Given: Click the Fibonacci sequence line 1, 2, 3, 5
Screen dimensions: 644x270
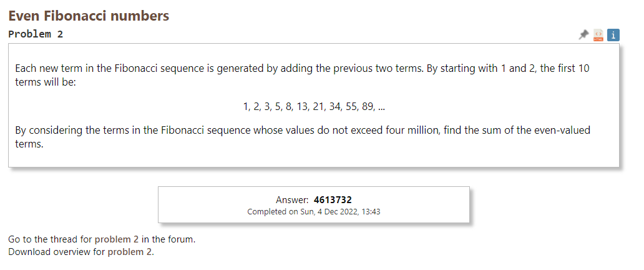Looking at the screenshot, I should click(x=314, y=107).
